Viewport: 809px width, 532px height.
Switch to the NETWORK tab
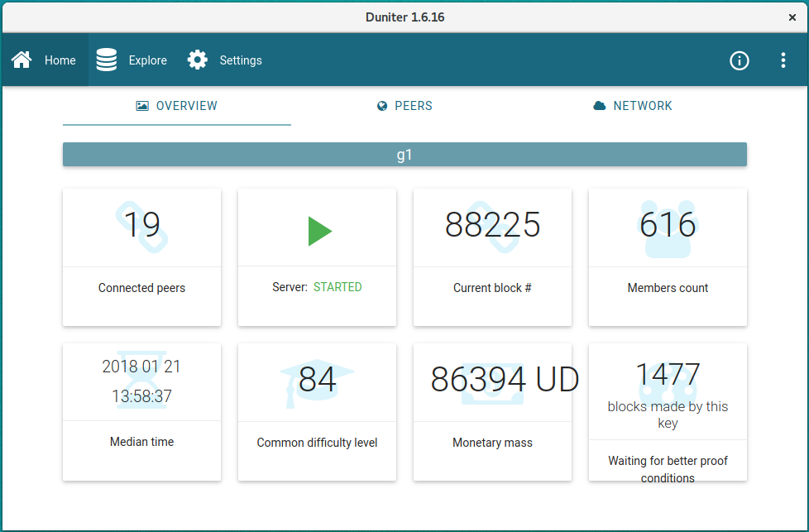click(x=633, y=106)
